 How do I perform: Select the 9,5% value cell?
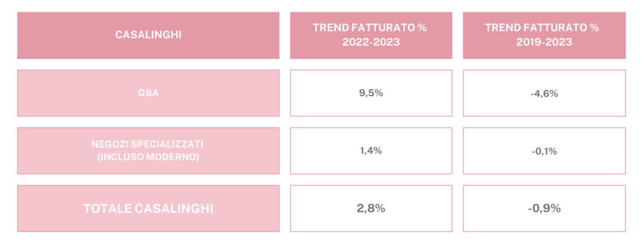coord(371,93)
